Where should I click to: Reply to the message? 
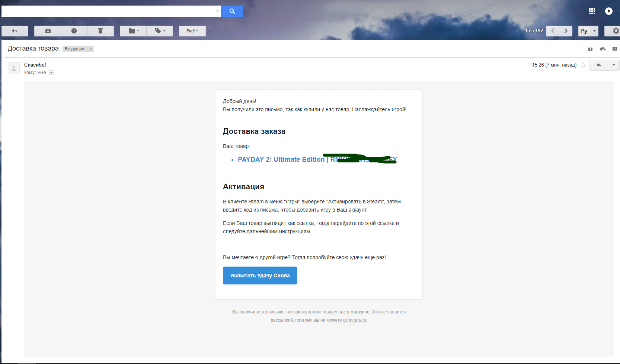[598, 65]
